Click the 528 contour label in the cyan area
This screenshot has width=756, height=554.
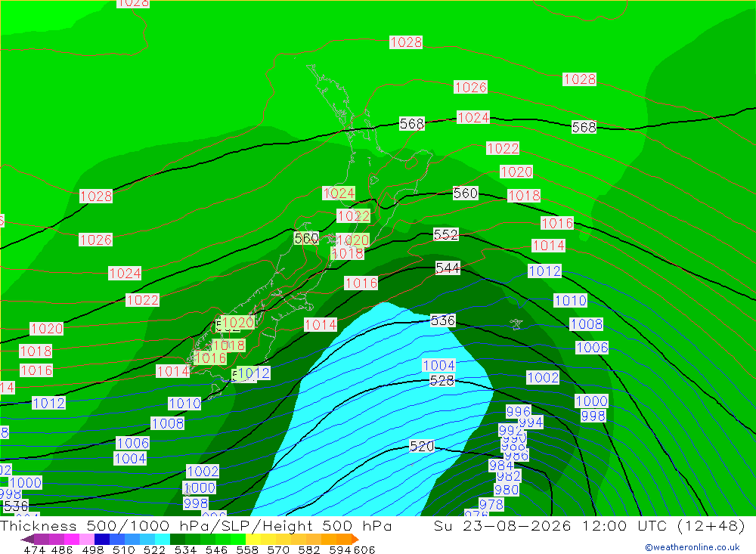442,381
